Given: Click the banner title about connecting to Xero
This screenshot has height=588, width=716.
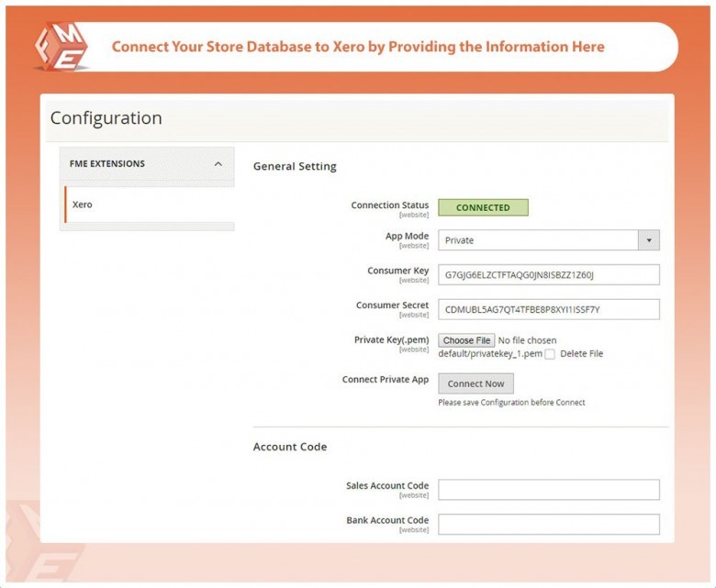Looking at the screenshot, I should (x=358, y=47).
